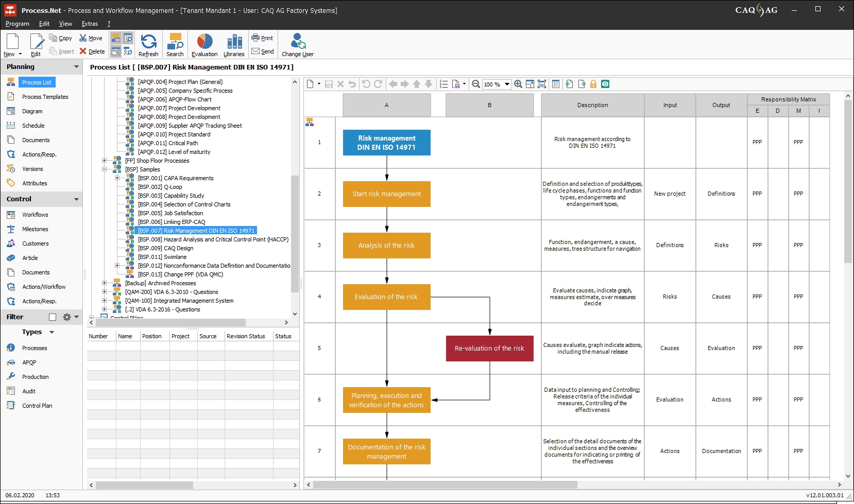Screen dimensions: 854x504
Task: Select [BSP.009] CAQ Design in the tree
Action: (165, 248)
